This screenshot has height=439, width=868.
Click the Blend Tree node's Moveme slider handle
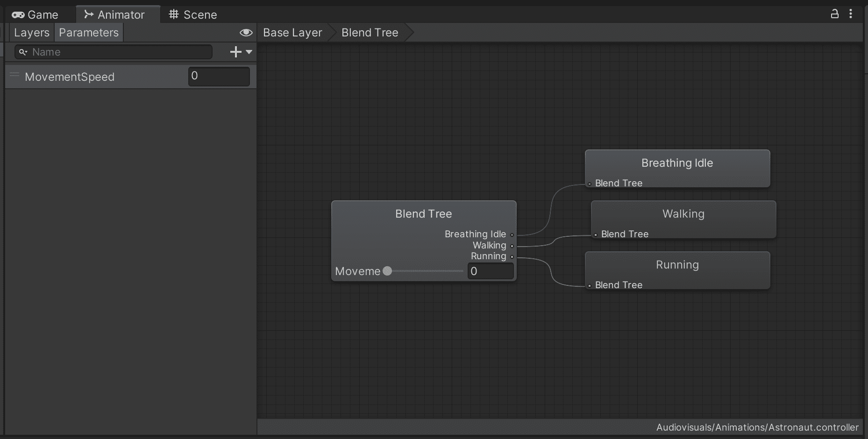pos(387,271)
